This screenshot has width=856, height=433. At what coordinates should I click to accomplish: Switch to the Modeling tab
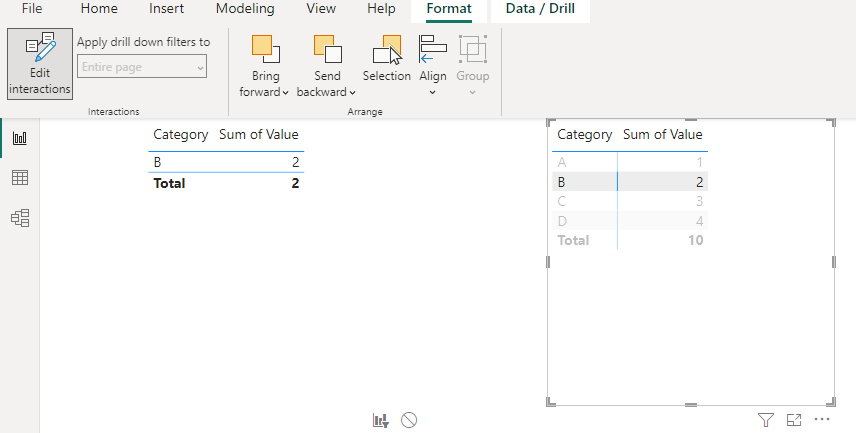[x=245, y=9]
